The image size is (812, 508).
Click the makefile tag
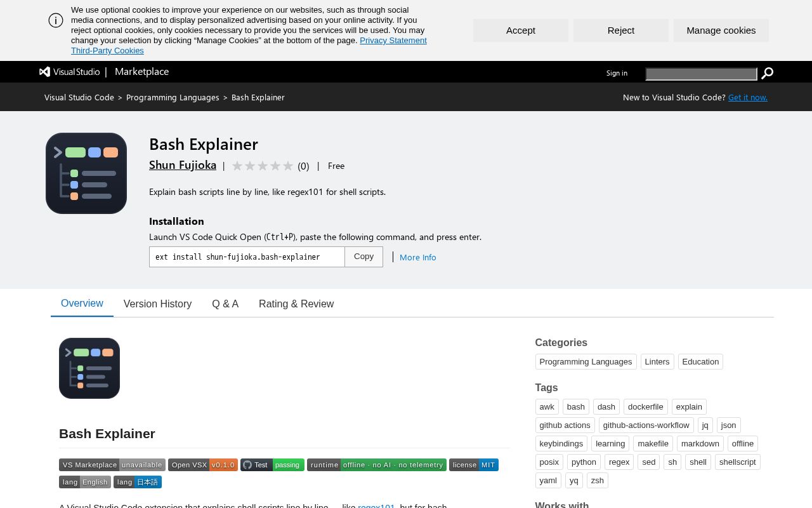click(653, 444)
